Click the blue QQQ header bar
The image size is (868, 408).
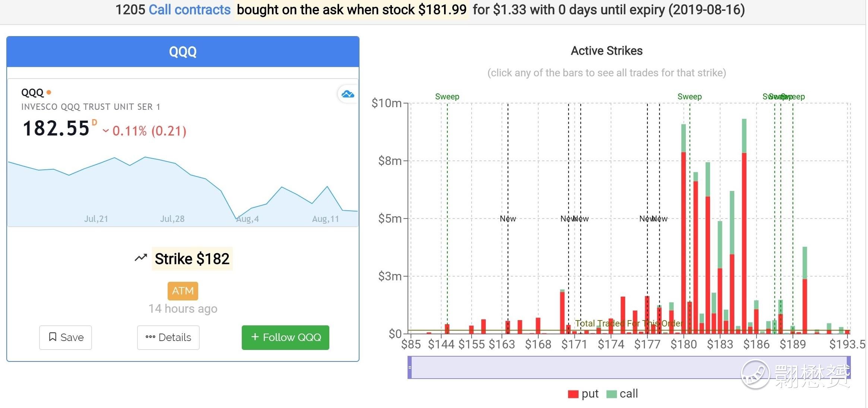click(x=183, y=52)
